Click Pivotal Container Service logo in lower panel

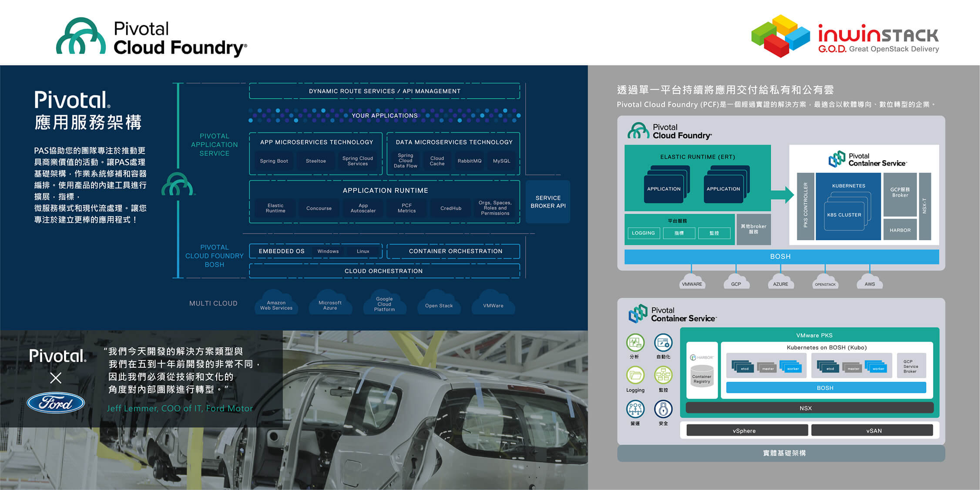[673, 314]
